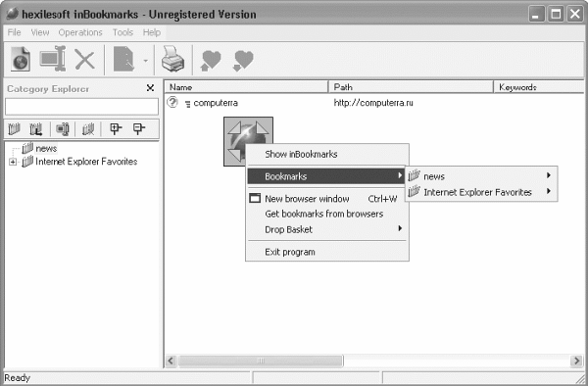This screenshot has width=588, height=386.
Task: Open Drop Basket submenu
Action: [327, 229]
